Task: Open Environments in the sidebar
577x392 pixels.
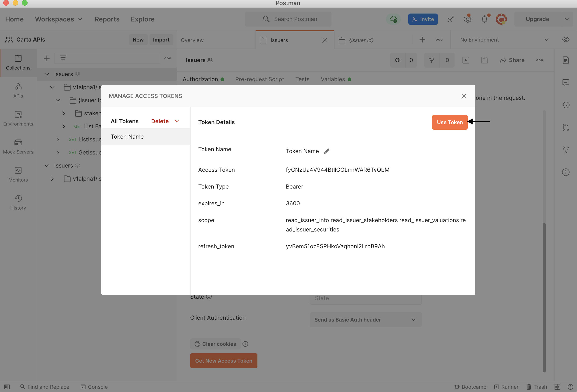Action: [x=18, y=119]
